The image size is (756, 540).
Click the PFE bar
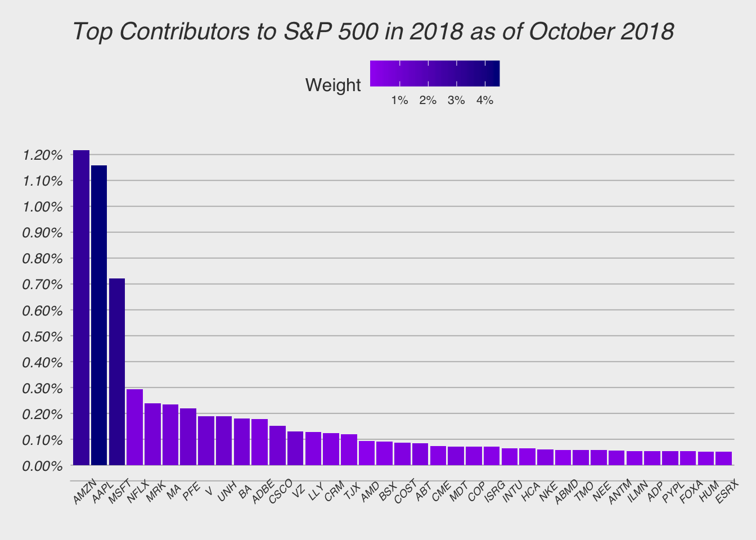pyautogui.click(x=188, y=437)
